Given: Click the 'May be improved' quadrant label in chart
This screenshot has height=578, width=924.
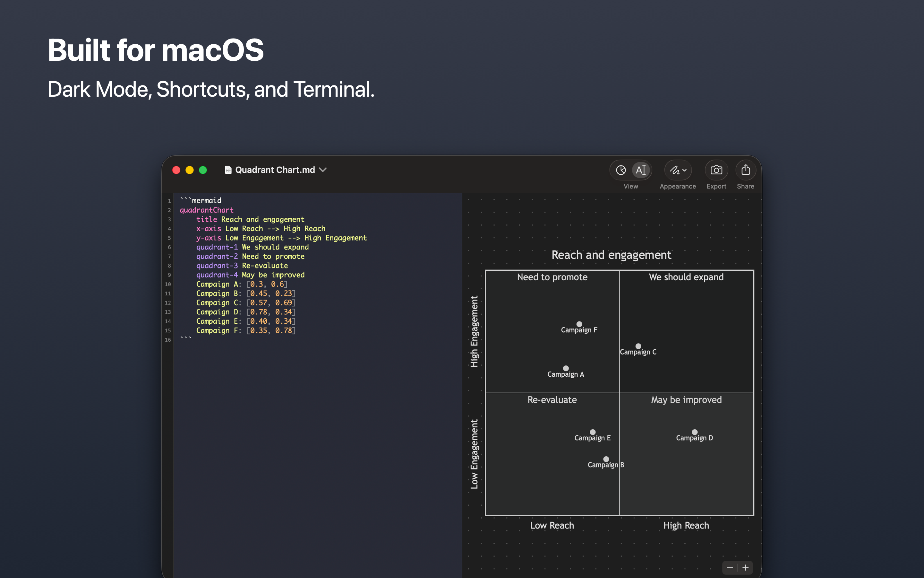Looking at the screenshot, I should tap(686, 400).
